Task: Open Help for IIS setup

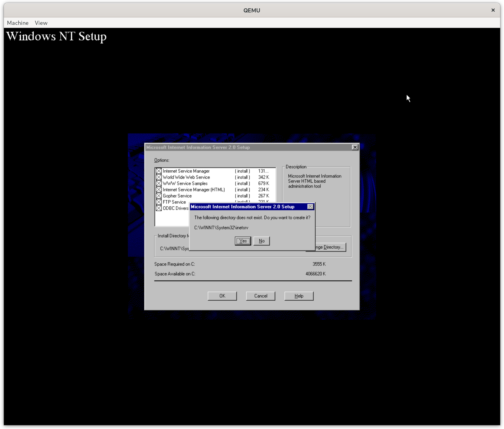Action: (299, 296)
